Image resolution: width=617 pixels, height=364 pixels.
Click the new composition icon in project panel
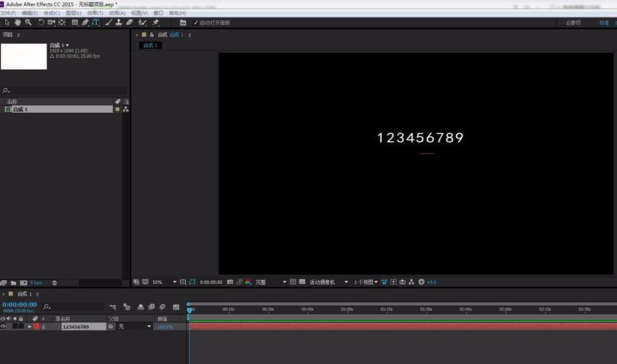pos(23,282)
